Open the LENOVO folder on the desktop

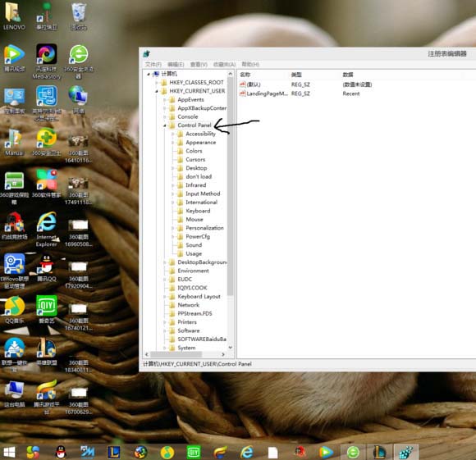(14, 16)
